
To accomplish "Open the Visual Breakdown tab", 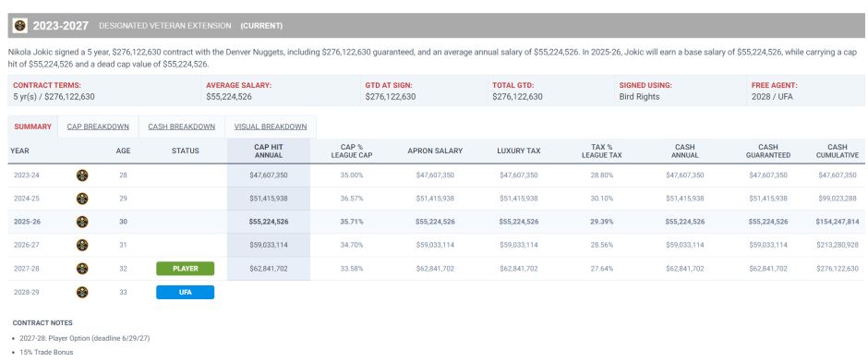I will [271, 127].
